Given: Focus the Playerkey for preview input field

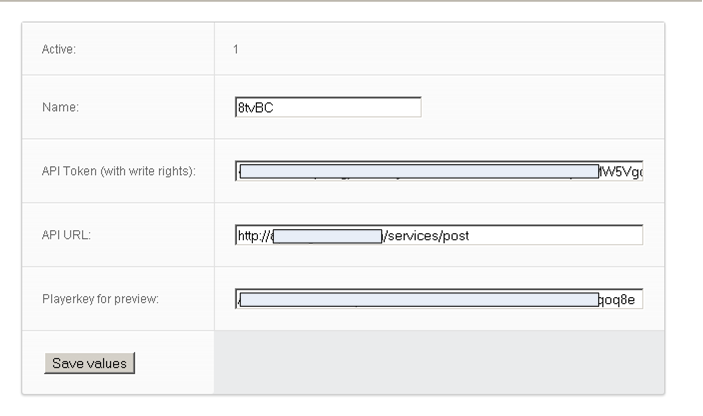Looking at the screenshot, I should (x=438, y=299).
